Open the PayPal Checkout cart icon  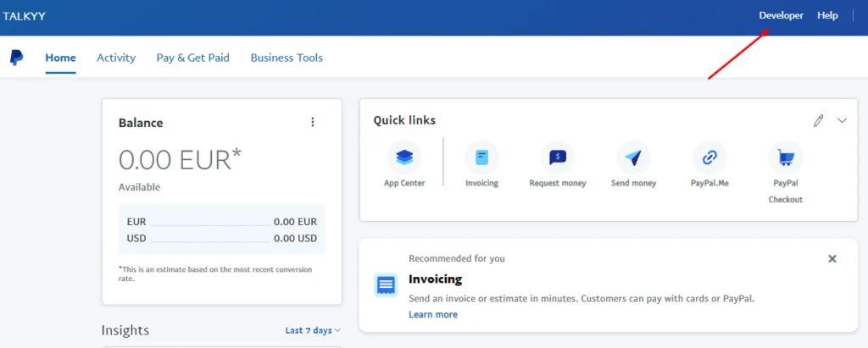(786, 157)
